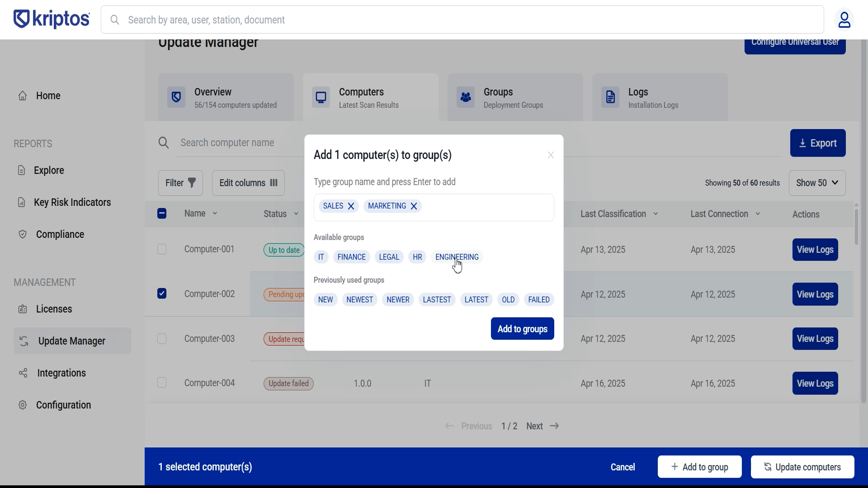The width and height of the screenshot is (868, 488).
Task: Click the Kriptos logo icon
Action: click(x=21, y=19)
